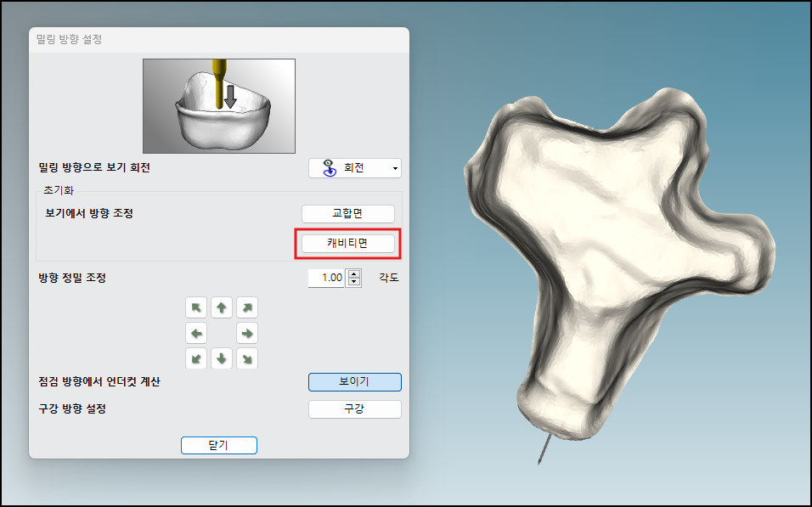Image resolution: width=812 pixels, height=507 pixels.
Task: Increase angle with the spinner up arrow
Action: [354, 273]
